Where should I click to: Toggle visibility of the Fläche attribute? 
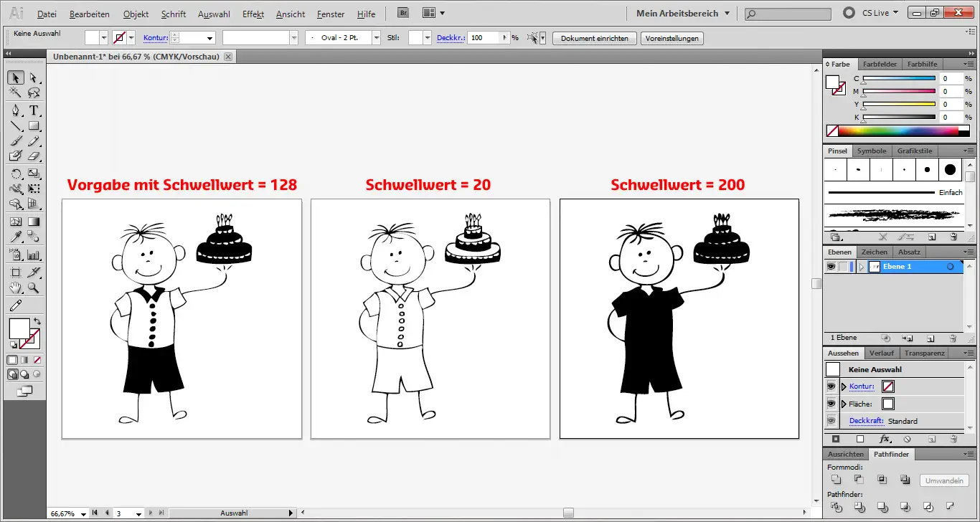(831, 403)
